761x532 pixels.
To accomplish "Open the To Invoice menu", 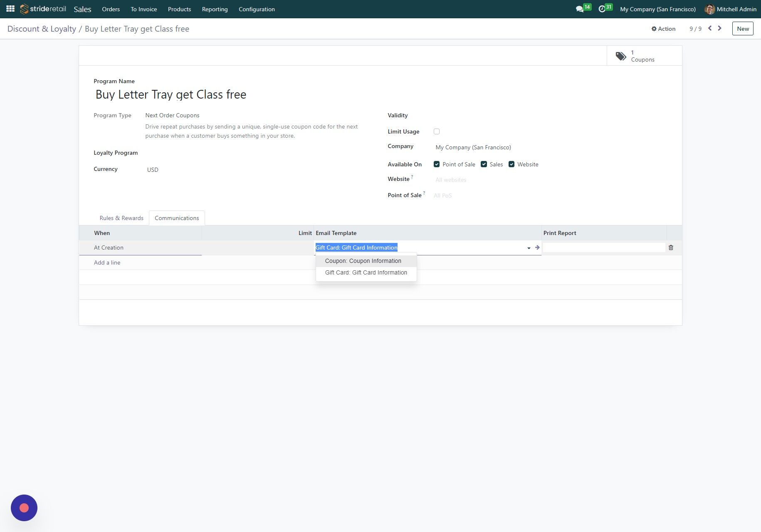I will point(144,9).
